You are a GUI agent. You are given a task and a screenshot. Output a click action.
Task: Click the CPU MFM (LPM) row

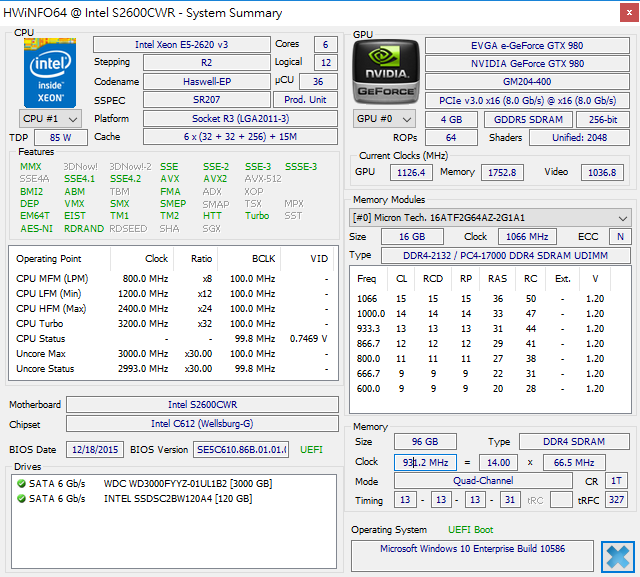173,279
